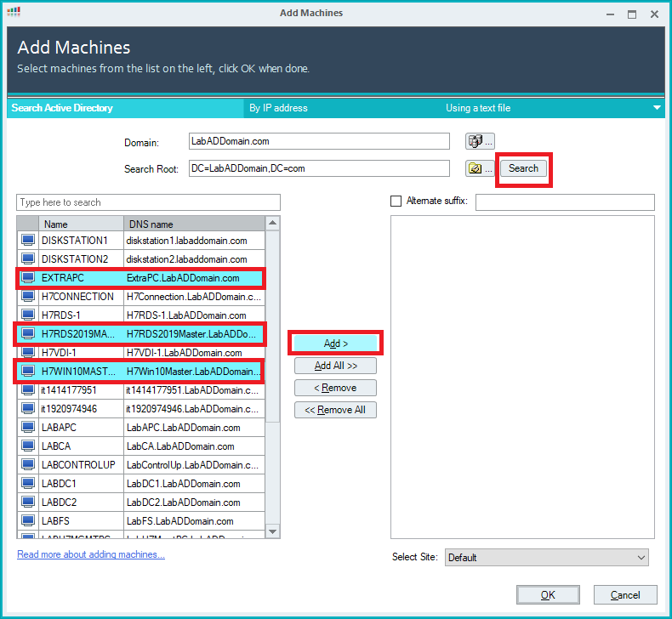This screenshot has height=619, width=672.
Task: Open the Read more about adding machines link
Action: [x=91, y=554]
